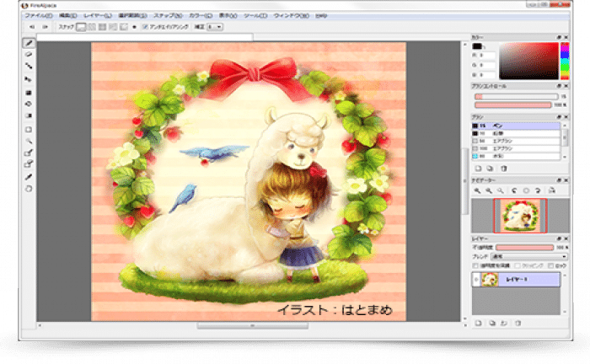This screenshot has width=590, height=364.
Task: Select the Bucket tool in left toolbox
Action: click(x=29, y=104)
